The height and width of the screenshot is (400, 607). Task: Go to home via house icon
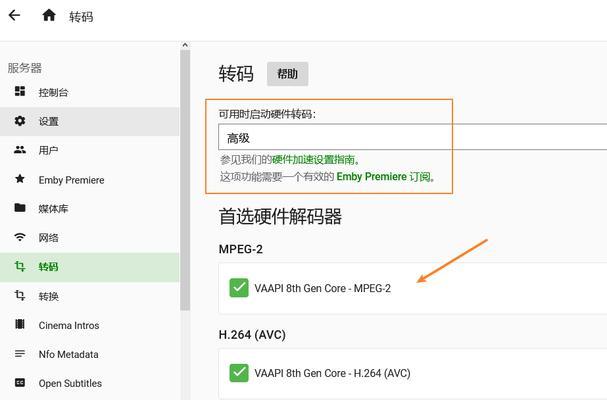pos(49,15)
